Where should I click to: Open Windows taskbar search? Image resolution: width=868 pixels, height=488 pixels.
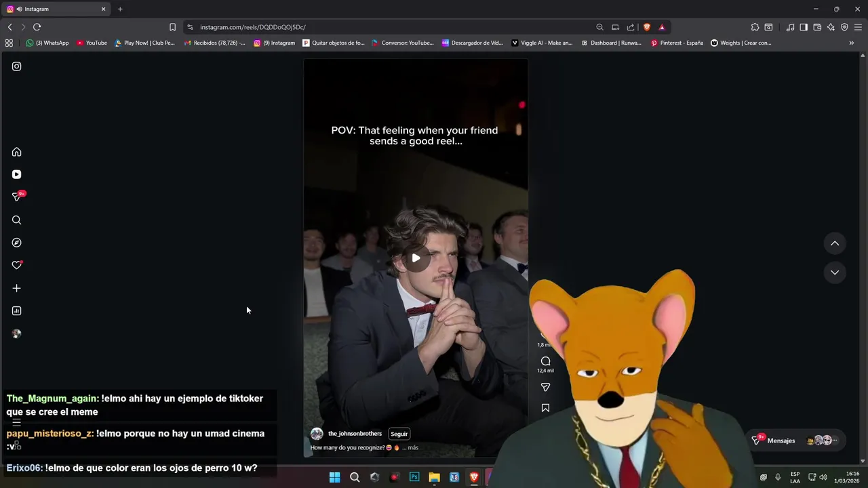355,477
